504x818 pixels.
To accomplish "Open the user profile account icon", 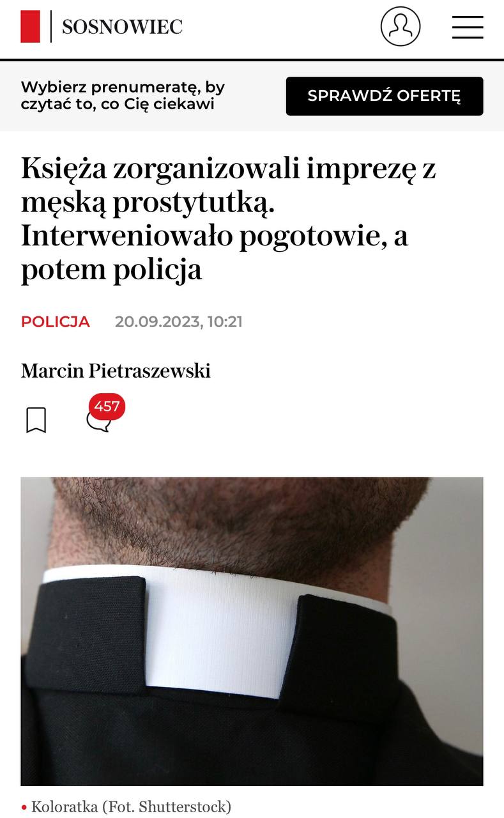I will pos(401,26).
